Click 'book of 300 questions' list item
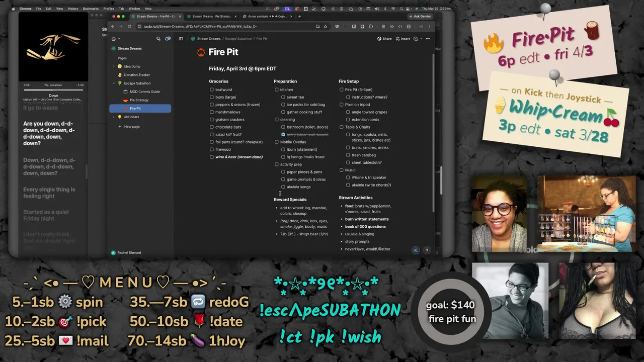The image size is (644, 362). tap(365, 227)
